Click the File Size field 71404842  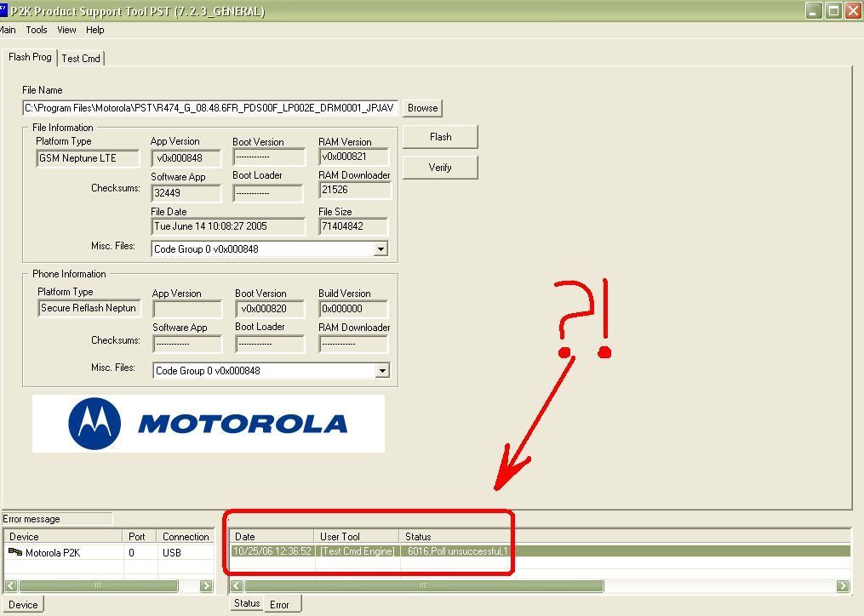(x=353, y=226)
